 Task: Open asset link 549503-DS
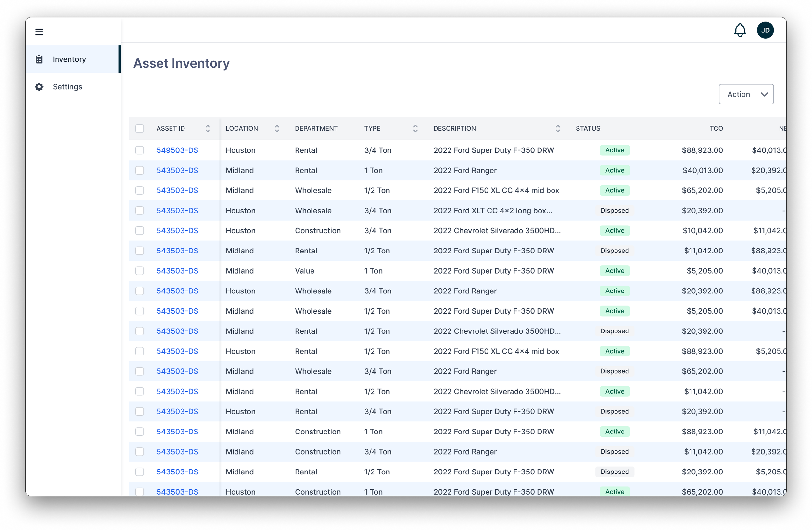pos(177,150)
